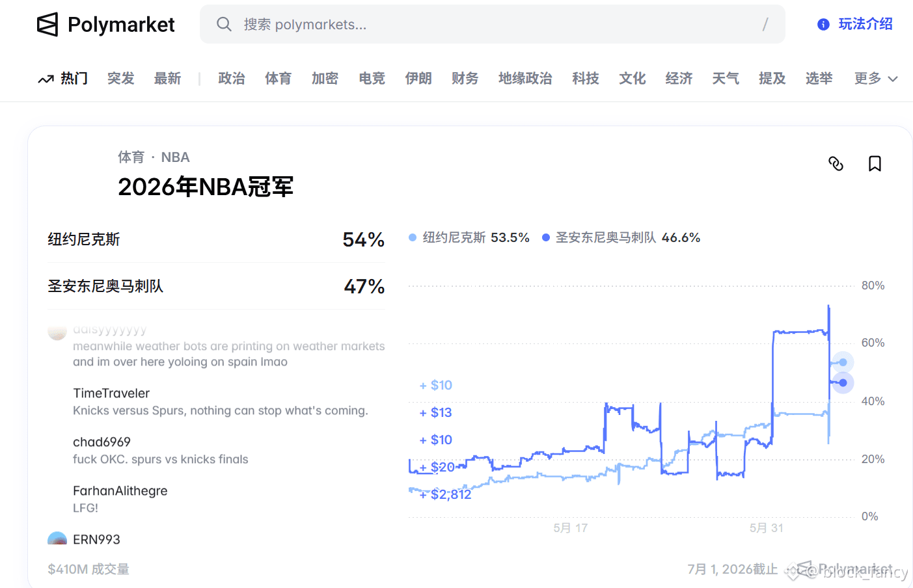Click the 纽约尼克斯 53.5% legend dot
Screen dimensions: 913x588
pos(413,237)
